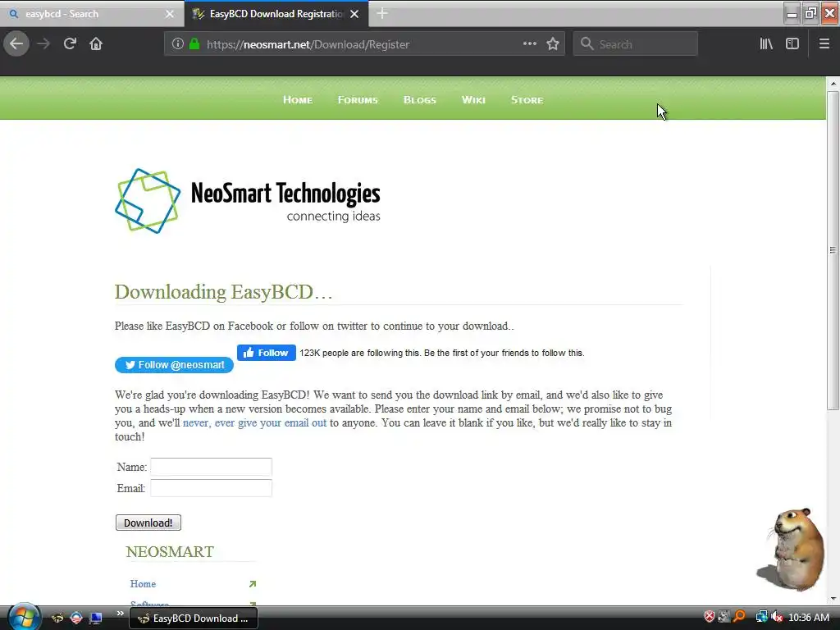This screenshot has width=840, height=630.
Task: Open the page actions three-dots menu
Action: (x=529, y=44)
